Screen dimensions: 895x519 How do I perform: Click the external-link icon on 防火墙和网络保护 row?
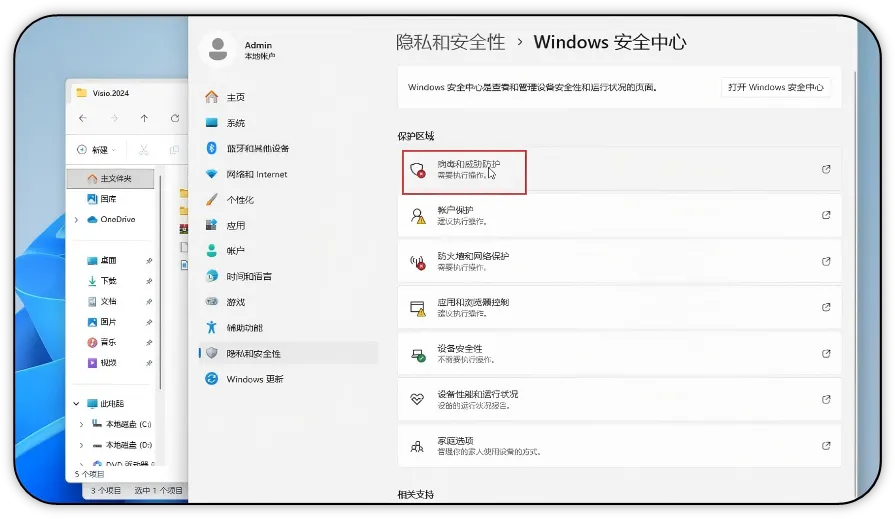click(826, 261)
